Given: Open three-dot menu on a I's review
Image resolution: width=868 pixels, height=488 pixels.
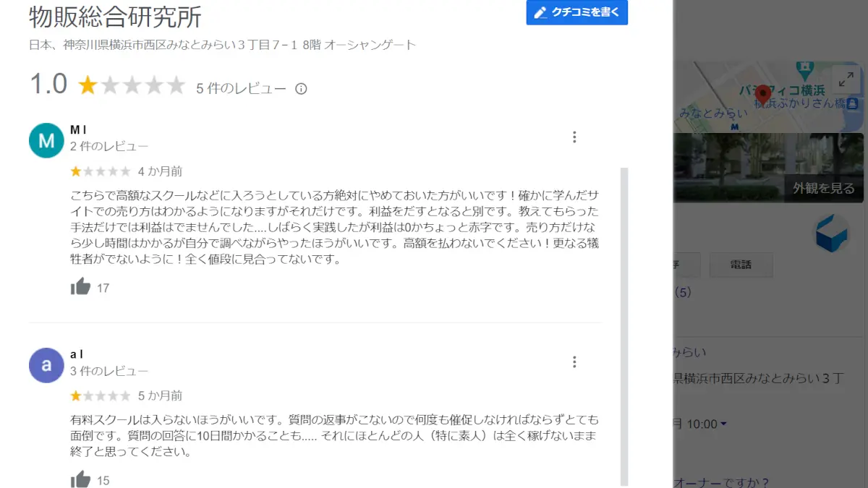Looking at the screenshot, I should [574, 362].
